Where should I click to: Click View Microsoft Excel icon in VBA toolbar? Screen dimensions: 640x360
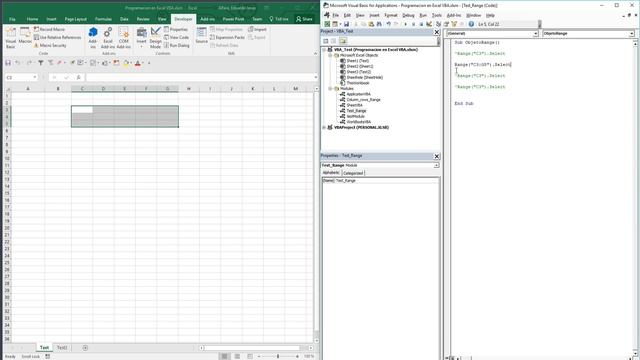(x=327, y=24)
